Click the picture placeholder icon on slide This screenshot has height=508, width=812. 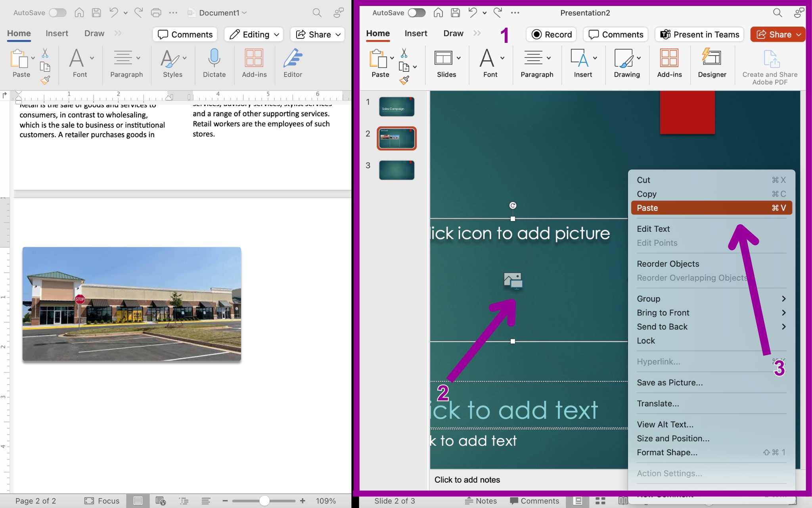pyautogui.click(x=513, y=281)
